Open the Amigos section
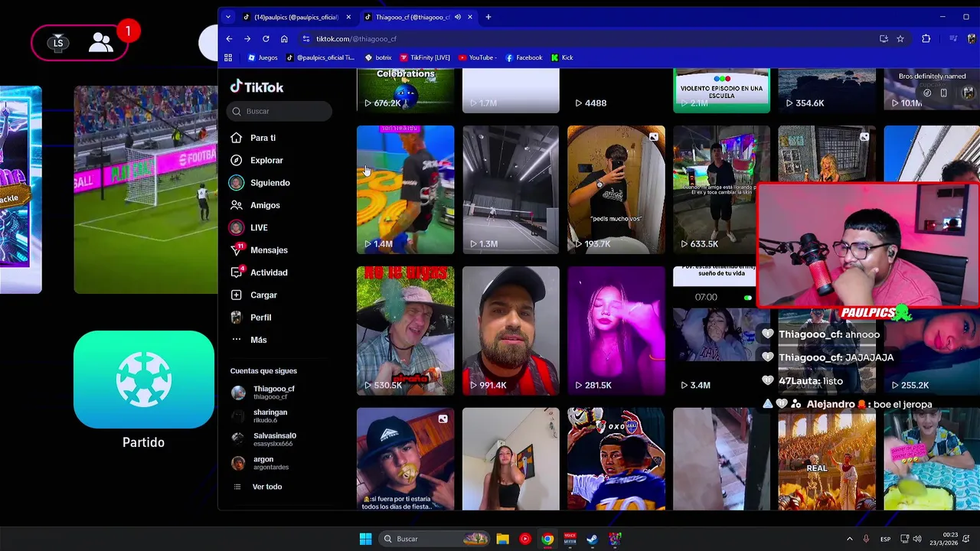This screenshot has height=551, width=980. tap(265, 205)
